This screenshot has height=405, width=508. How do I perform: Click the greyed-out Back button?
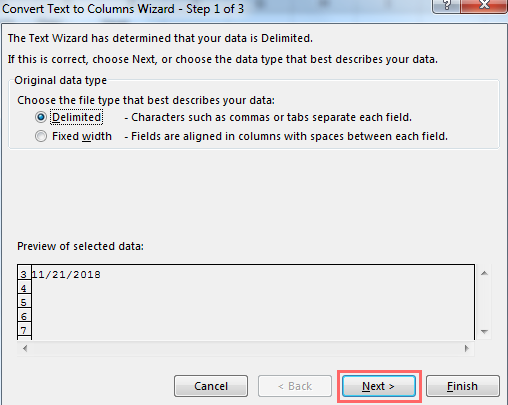[x=295, y=386]
